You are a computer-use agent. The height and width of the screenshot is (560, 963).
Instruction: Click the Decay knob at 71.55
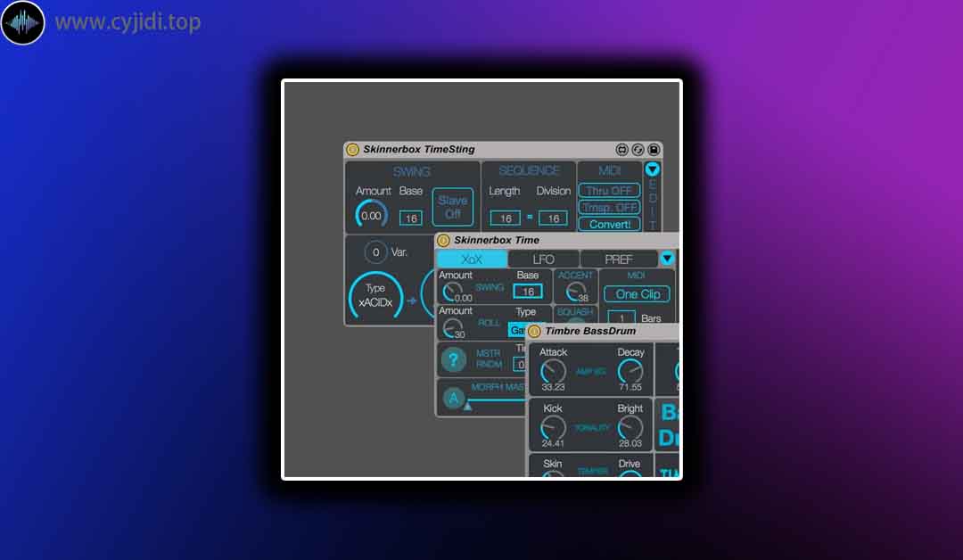tap(630, 372)
